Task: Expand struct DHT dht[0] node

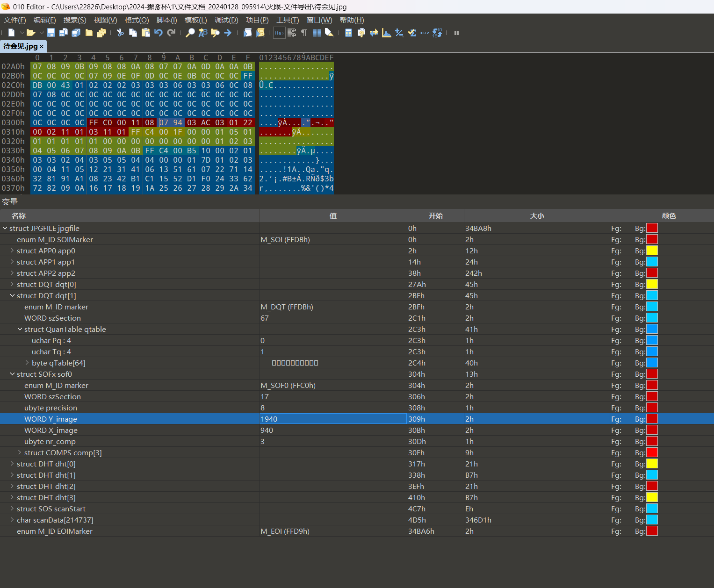Action: [12, 464]
